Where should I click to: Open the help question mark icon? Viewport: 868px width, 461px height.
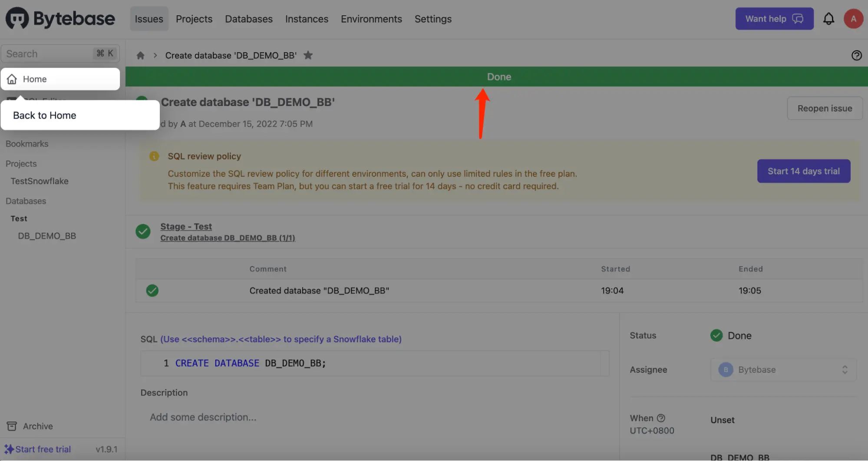856,55
